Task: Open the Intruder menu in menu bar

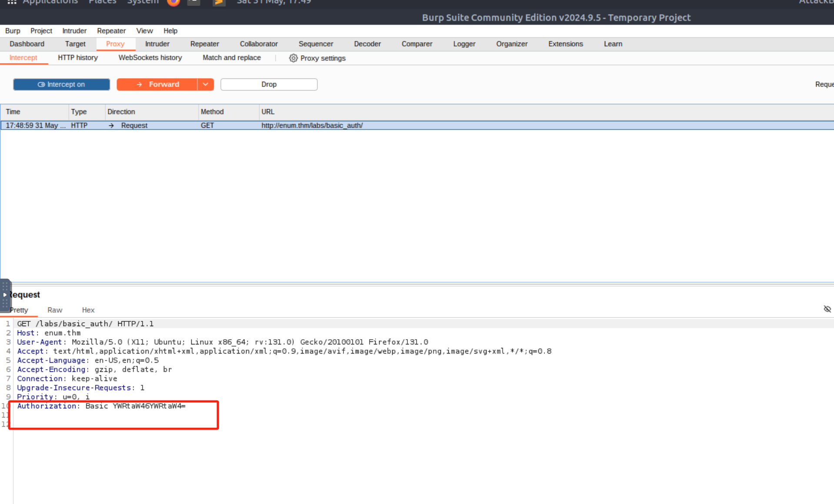Action: click(74, 31)
